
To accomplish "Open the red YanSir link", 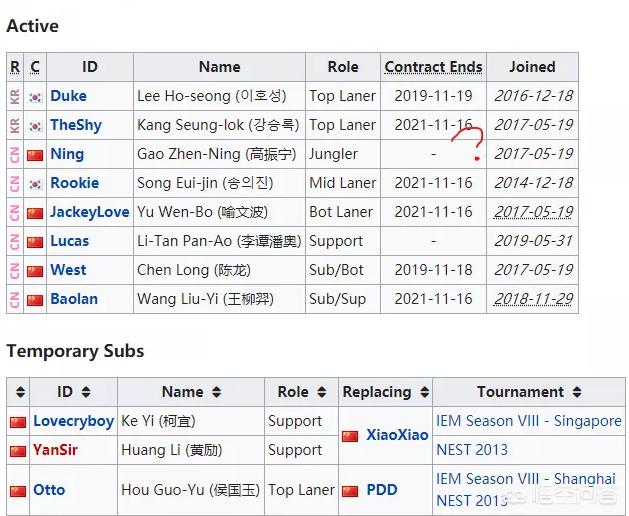I will click(55, 450).
